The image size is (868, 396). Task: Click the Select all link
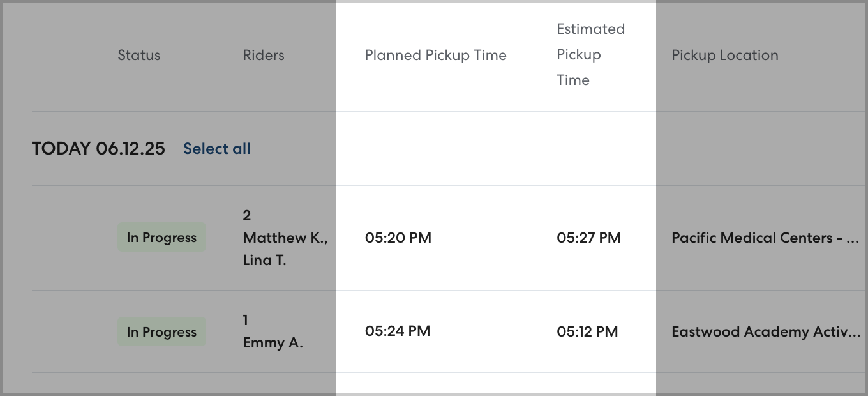[x=216, y=149]
